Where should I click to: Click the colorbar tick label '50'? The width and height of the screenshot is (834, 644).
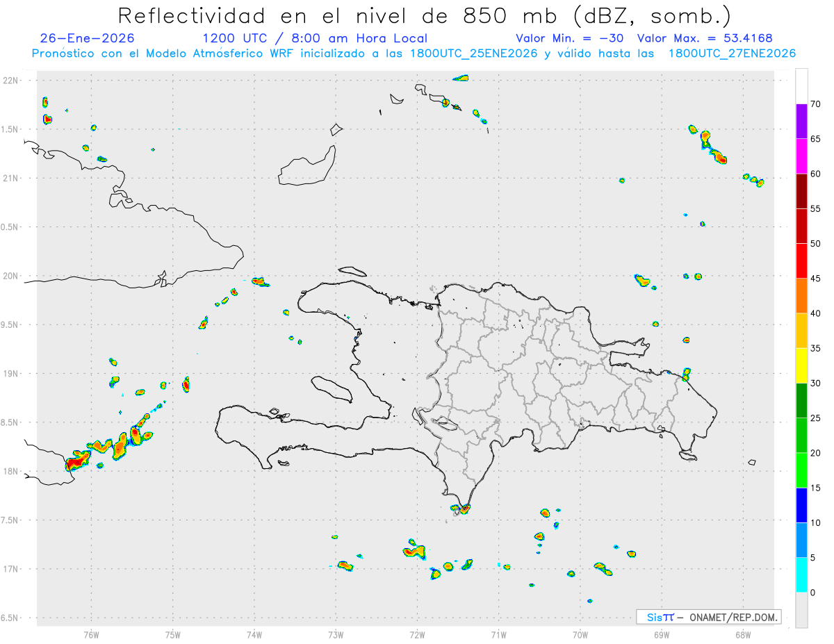tap(815, 244)
